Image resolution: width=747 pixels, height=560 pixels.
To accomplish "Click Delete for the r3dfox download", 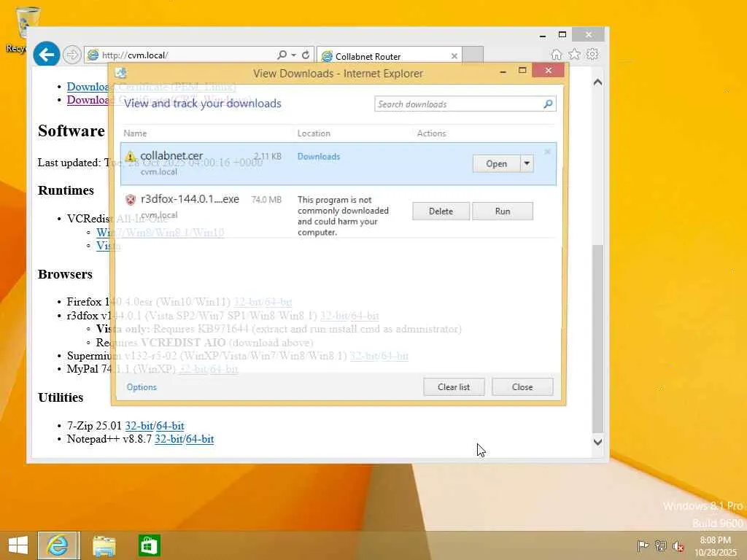I will coord(441,211).
